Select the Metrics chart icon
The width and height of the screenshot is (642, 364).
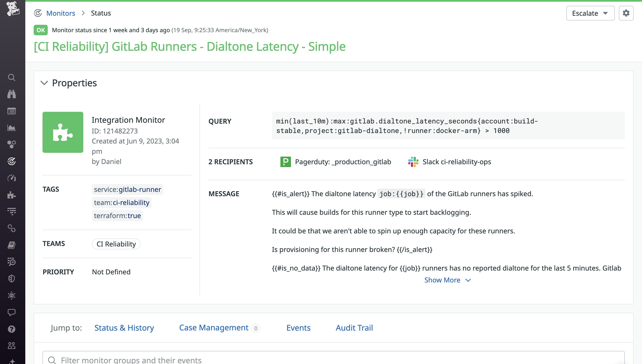pyautogui.click(x=12, y=128)
